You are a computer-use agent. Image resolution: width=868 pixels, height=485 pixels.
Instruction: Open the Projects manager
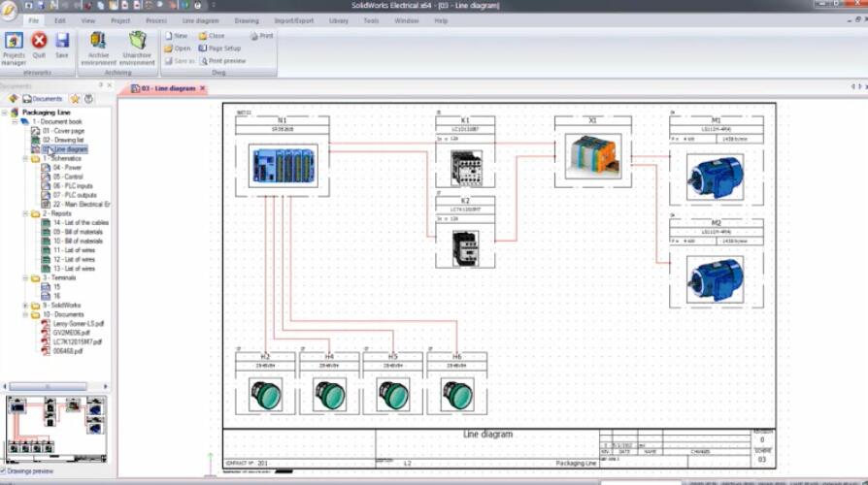14,48
